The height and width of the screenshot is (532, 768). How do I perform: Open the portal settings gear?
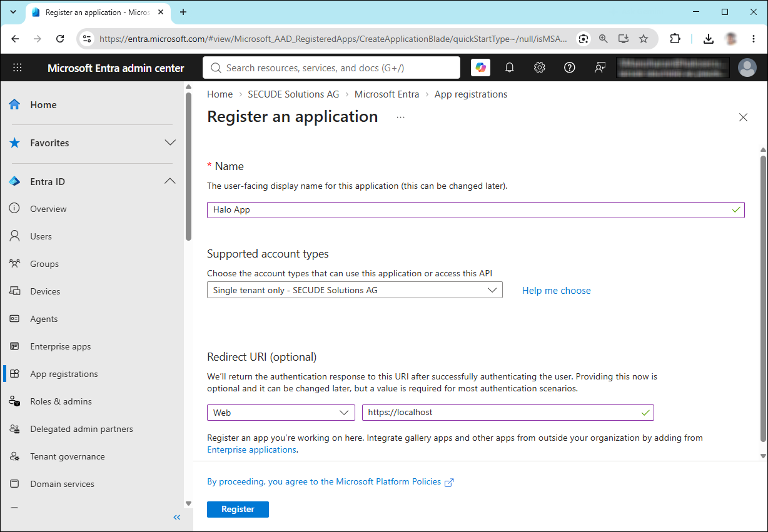(x=540, y=68)
